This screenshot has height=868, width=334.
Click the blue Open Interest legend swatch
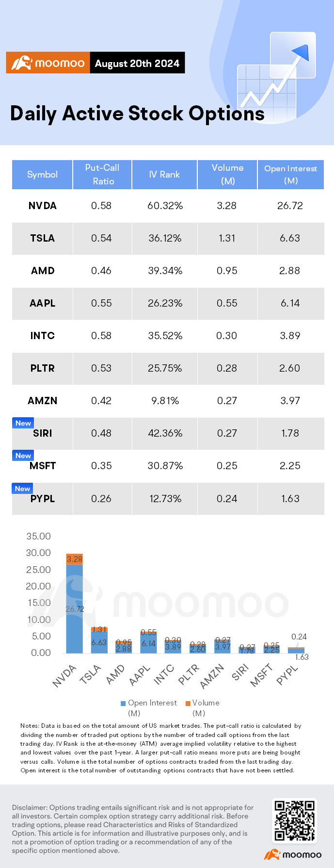click(124, 703)
